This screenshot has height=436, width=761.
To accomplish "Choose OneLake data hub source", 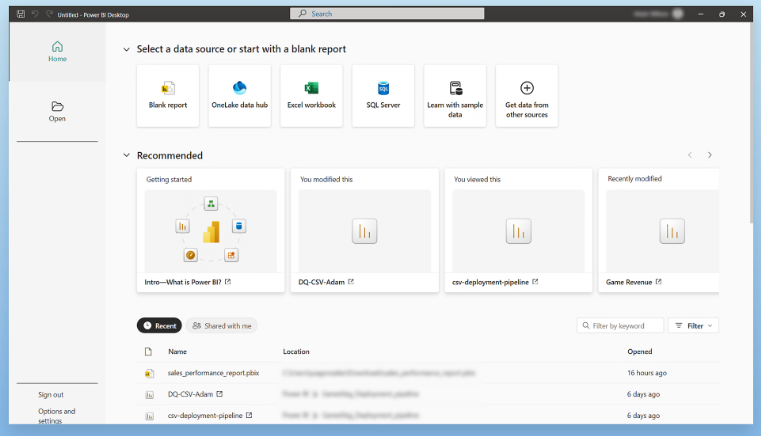I will (240, 96).
